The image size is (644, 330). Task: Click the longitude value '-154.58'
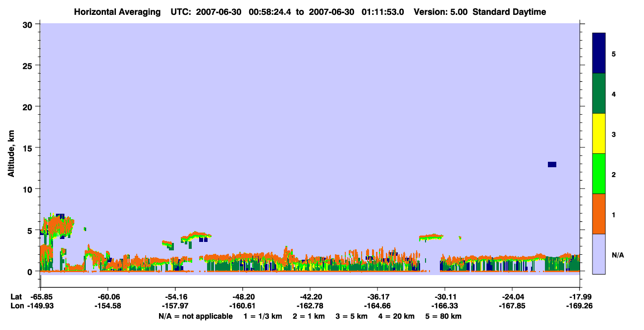pyautogui.click(x=107, y=306)
